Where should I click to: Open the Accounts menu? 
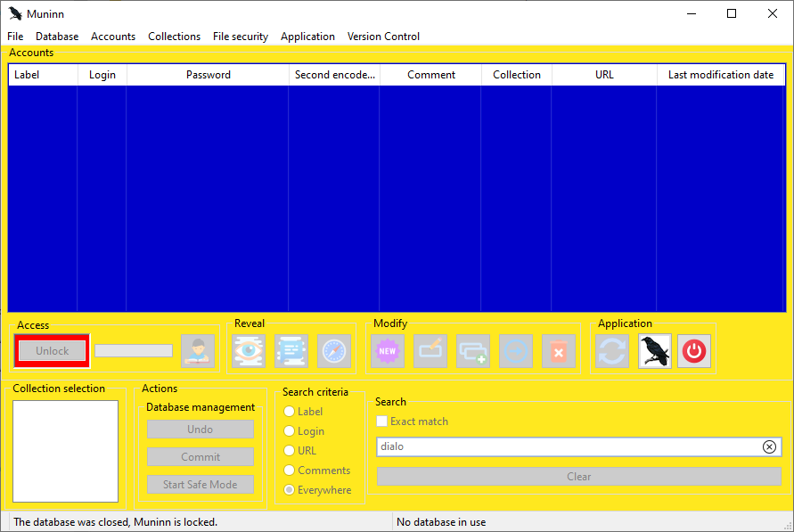tap(113, 37)
